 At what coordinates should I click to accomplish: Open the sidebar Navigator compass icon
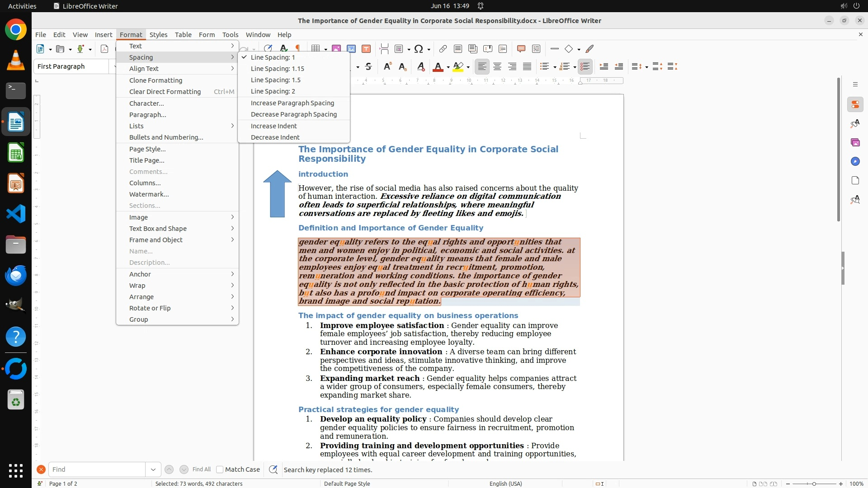pyautogui.click(x=855, y=162)
